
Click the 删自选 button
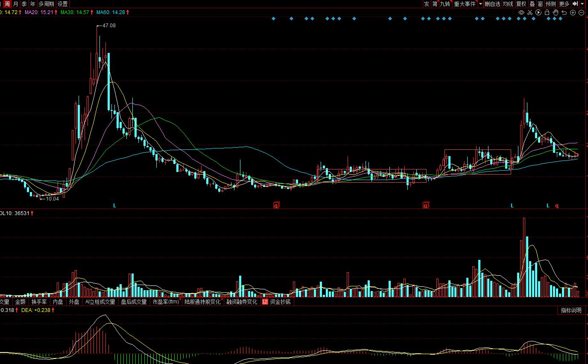[x=492, y=4]
